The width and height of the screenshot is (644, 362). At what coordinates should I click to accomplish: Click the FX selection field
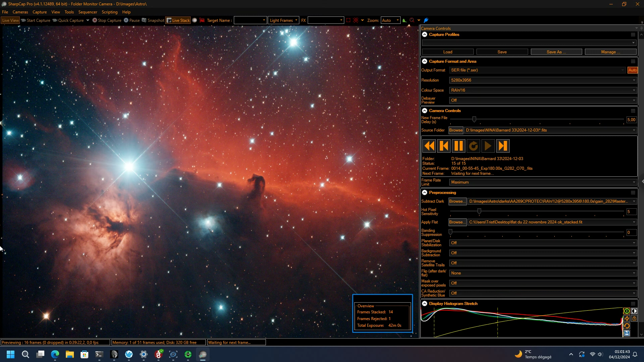click(x=326, y=20)
